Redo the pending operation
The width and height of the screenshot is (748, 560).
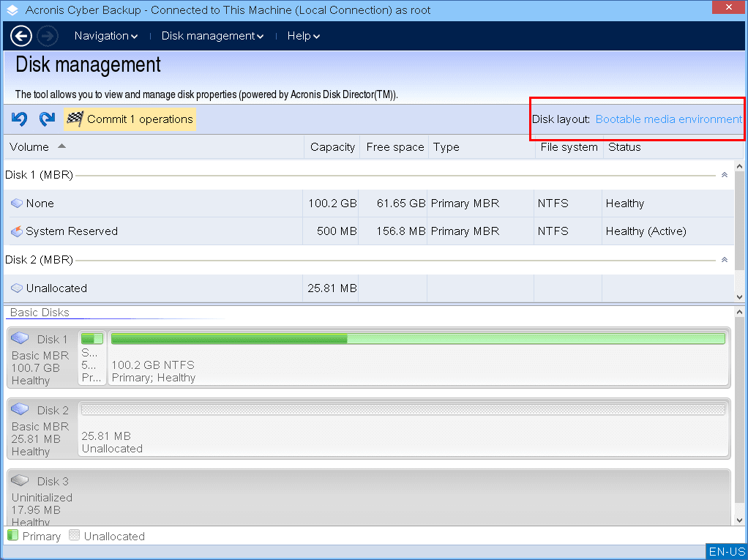[x=48, y=119]
